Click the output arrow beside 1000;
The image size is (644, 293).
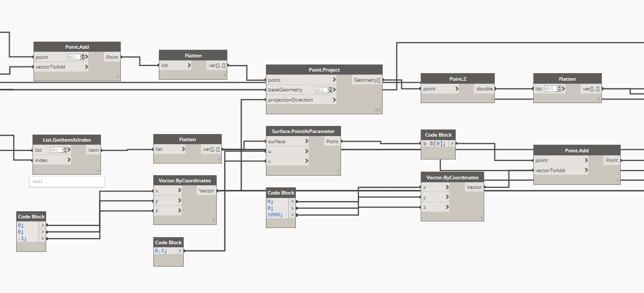tap(292, 214)
